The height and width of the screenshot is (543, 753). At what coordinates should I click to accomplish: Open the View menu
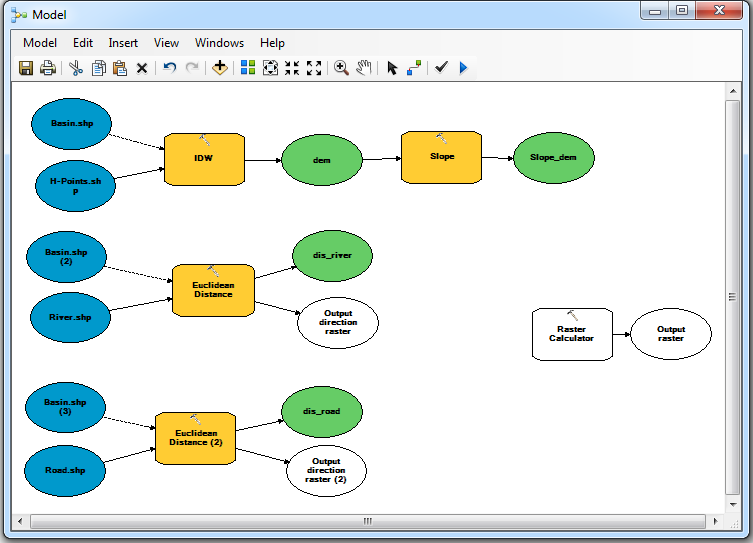click(x=166, y=43)
